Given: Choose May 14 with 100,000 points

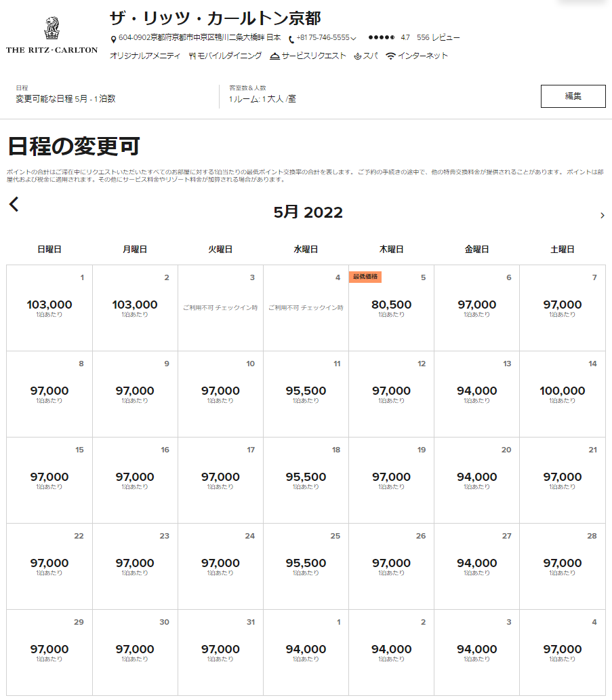Looking at the screenshot, I should click(x=562, y=393).
